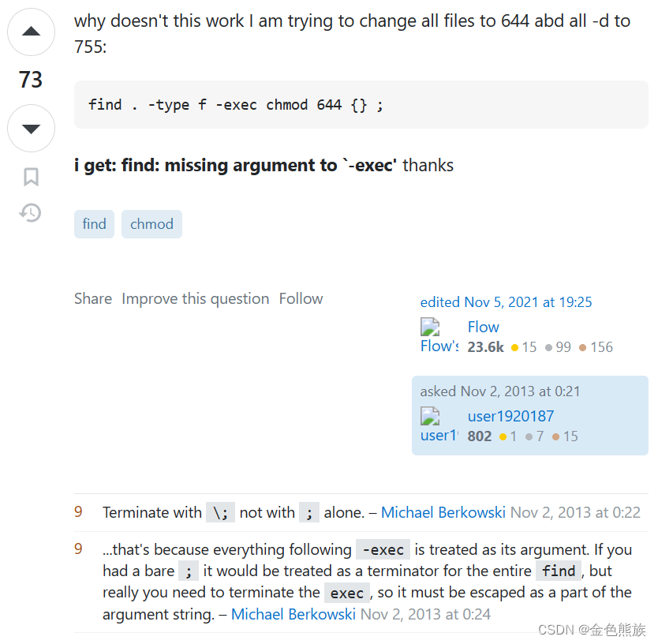Open Michael Berkowski's profile from second comment
658x644 pixels.
pyautogui.click(x=293, y=614)
